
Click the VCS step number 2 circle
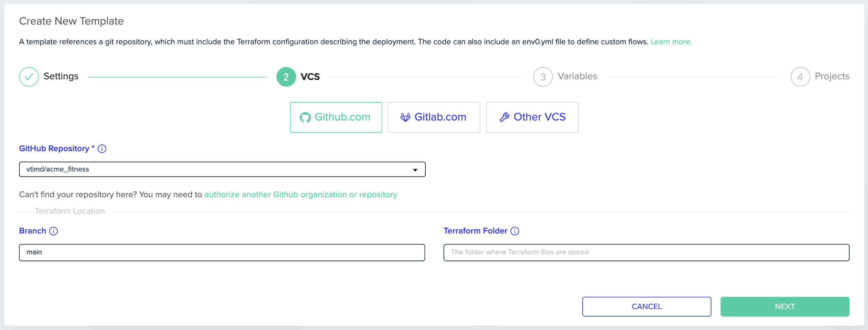click(x=286, y=77)
